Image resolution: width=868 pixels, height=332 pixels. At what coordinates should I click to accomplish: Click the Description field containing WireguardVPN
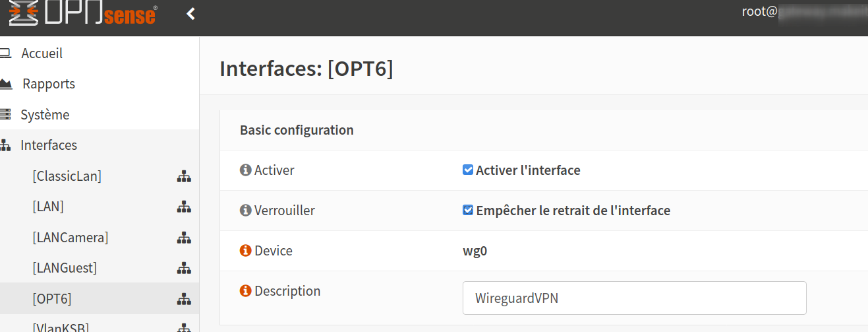pyautogui.click(x=634, y=298)
